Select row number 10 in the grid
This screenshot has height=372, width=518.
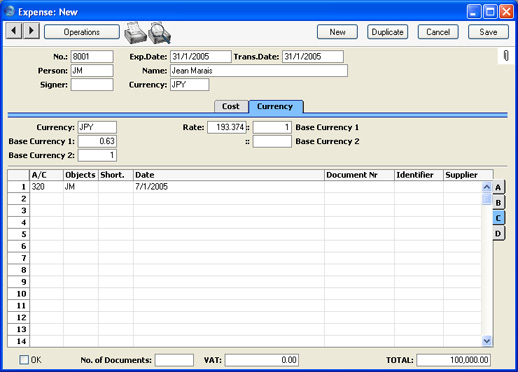click(x=19, y=294)
